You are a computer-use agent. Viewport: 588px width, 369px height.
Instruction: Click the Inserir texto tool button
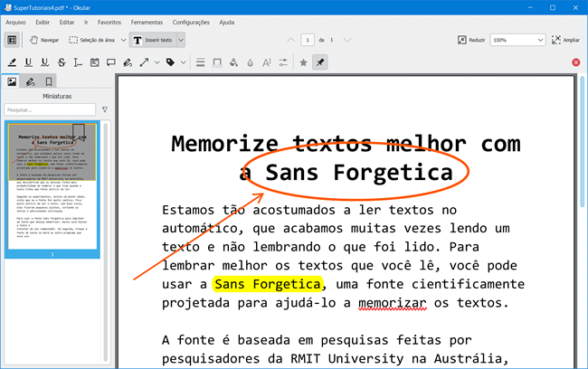tap(153, 40)
